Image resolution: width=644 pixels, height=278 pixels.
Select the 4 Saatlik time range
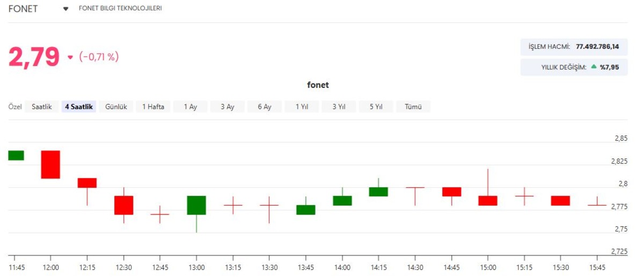(79, 107)
